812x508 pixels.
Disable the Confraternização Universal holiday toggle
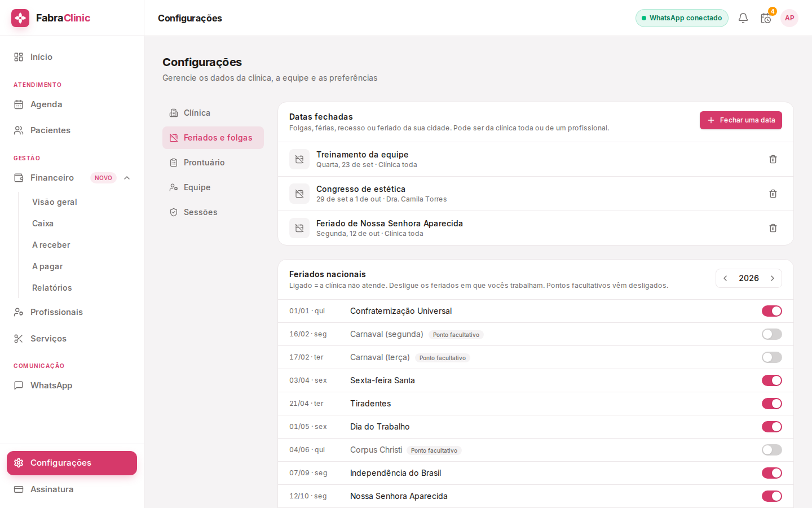(x=772, y=311)
